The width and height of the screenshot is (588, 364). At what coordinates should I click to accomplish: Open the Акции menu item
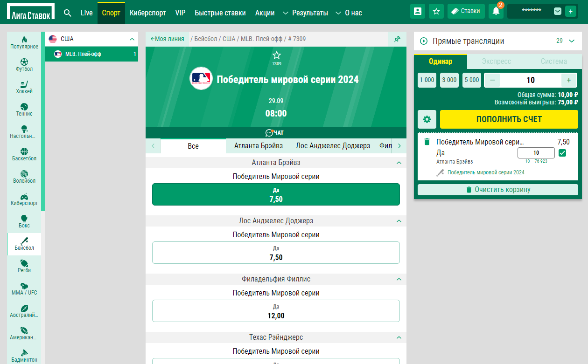click(265, 13)
